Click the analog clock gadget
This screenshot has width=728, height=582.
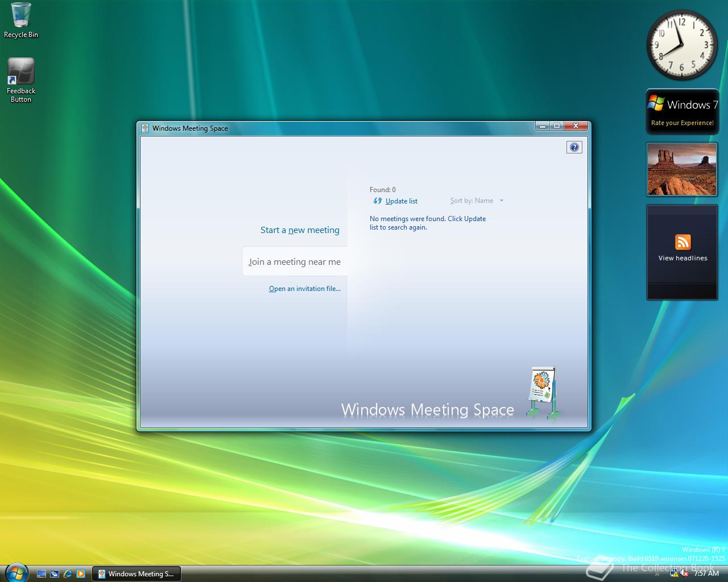click(x=682, y=45)
